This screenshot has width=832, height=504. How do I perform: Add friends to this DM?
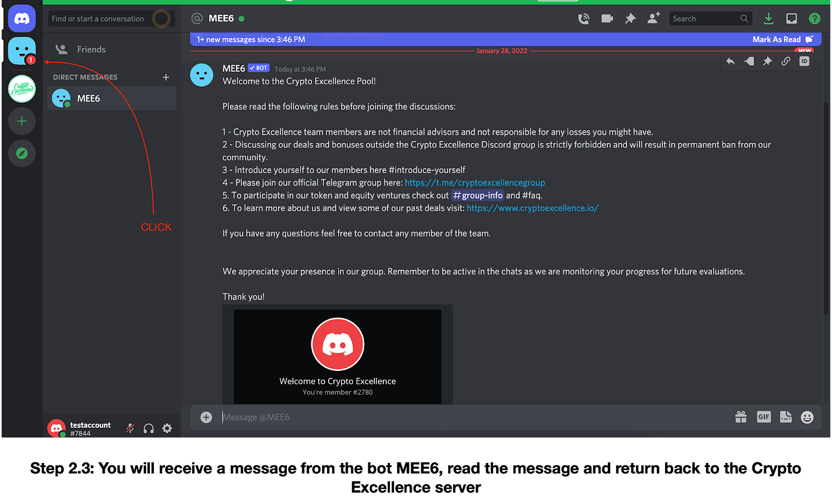tap(653, 18)
